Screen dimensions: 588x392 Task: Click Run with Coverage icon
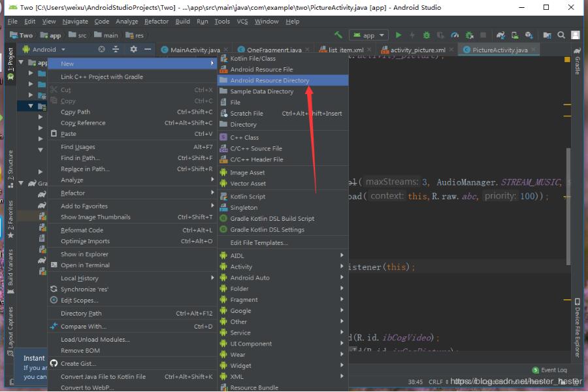[440, 35]
